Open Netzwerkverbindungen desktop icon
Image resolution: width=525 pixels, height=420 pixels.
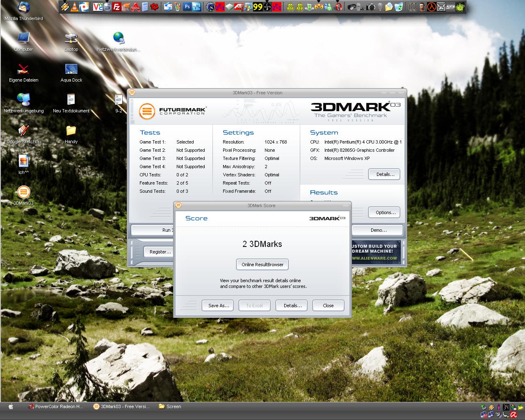click(x=119, y=42)
